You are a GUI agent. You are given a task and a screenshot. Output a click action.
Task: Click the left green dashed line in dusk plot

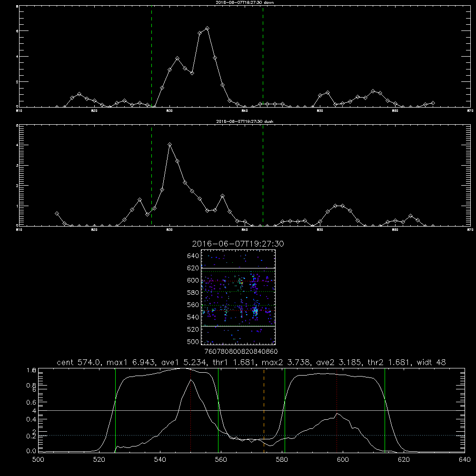pyautogui.click(x=151, y=175)
